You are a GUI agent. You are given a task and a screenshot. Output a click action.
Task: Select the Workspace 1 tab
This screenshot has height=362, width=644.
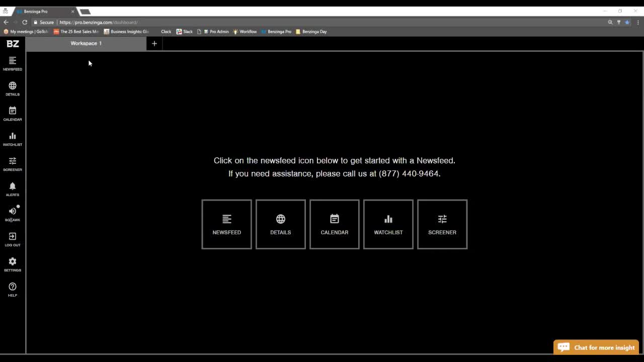pos(86,43)
